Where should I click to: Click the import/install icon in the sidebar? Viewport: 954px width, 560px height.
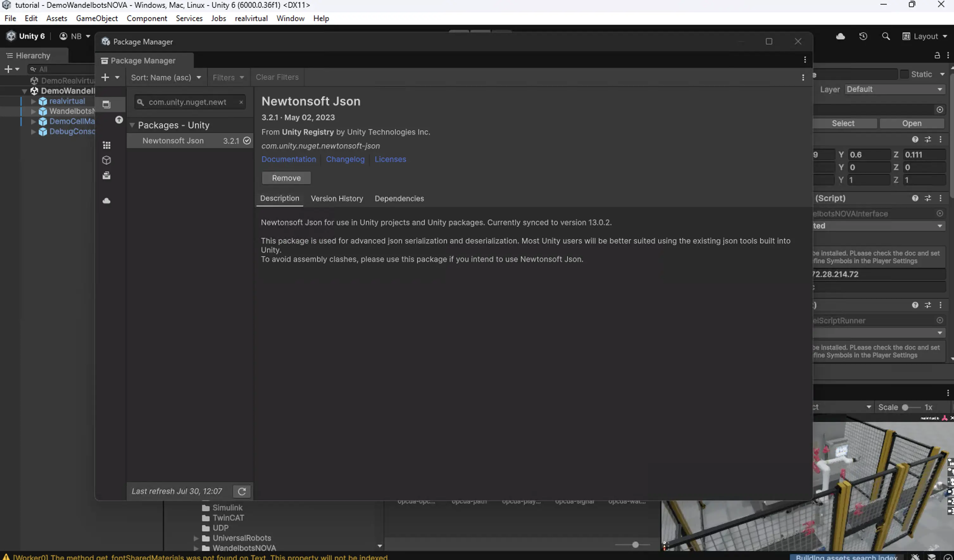pyautogui.click(x=106, y=175)
